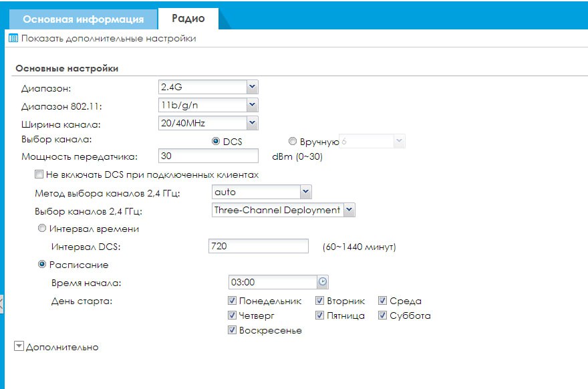The height and width of the screenshot is (389, 588).
Task: Click Показать дополнительные настройки link
Action: 109,38
